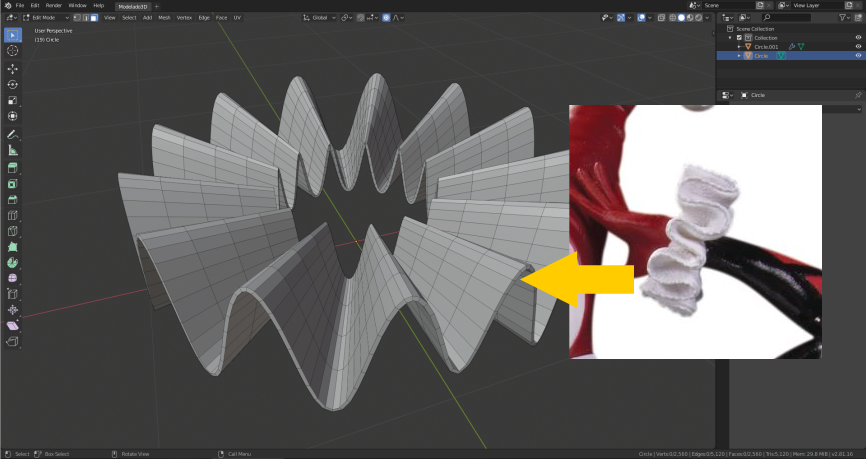
Task: Open Global transform orientation dropdown
Action: coord(319,18)
